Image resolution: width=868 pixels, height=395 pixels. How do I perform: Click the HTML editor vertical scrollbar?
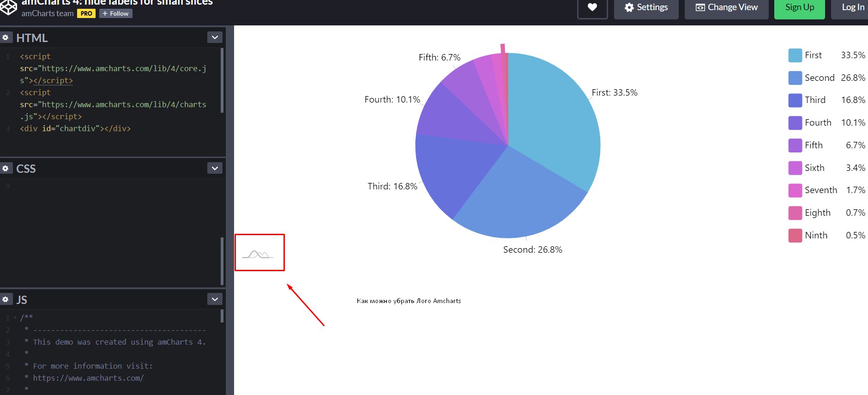(x=222, y=80)
